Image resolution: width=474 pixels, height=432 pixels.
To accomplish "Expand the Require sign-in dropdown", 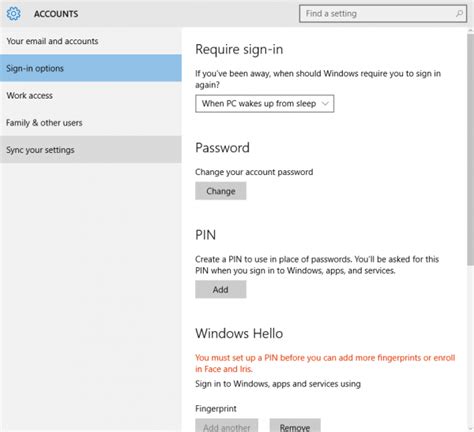I will pos(265,104).
